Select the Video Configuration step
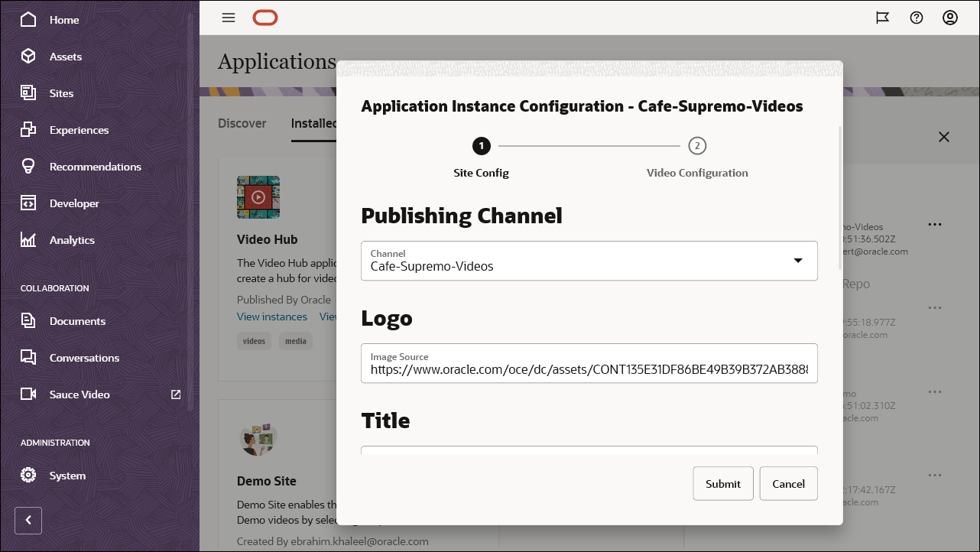Image resolution: width=980 pixels, height=552 pixels. coord(697,146)
